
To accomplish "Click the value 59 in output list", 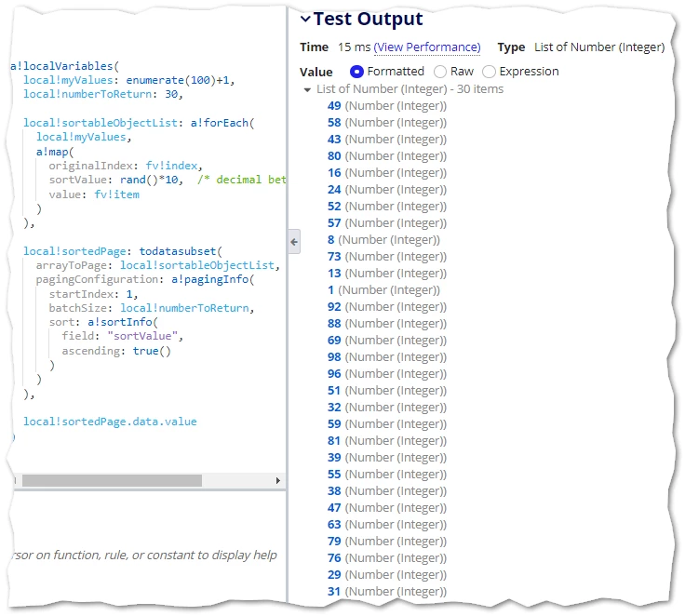I will pyautogui.click(x=334, y=423).
